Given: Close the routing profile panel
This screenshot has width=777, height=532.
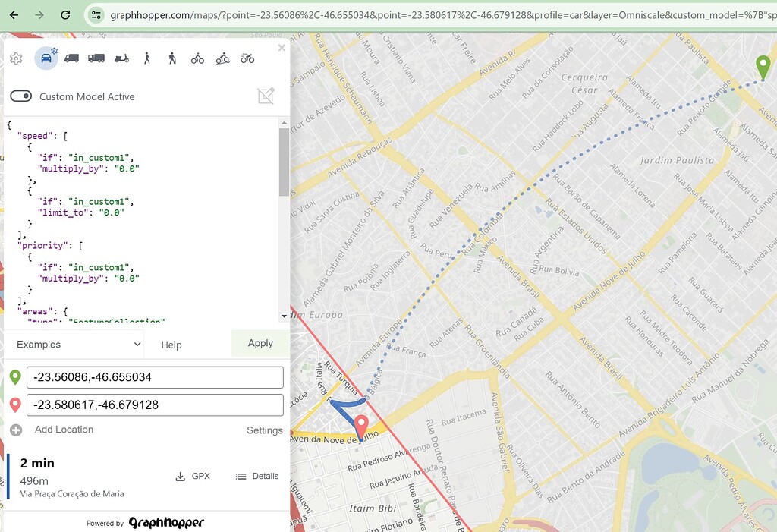Looking at the screenshot, I should click(282, 47).
